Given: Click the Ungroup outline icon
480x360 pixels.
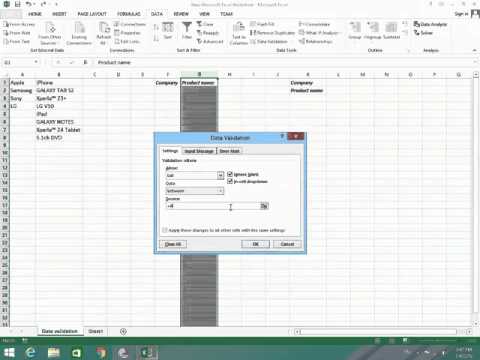Looking at the screenshot, I should 373,31.
